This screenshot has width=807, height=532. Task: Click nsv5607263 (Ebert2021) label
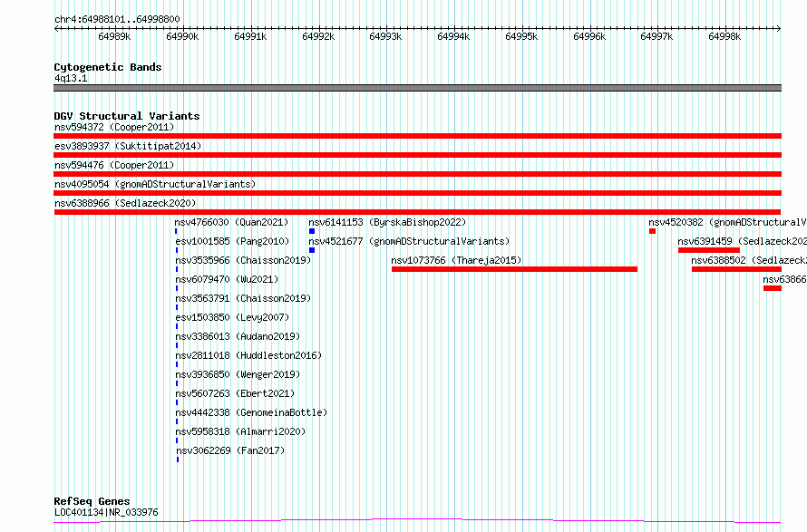pyautogui.click(x=235, y=393)
